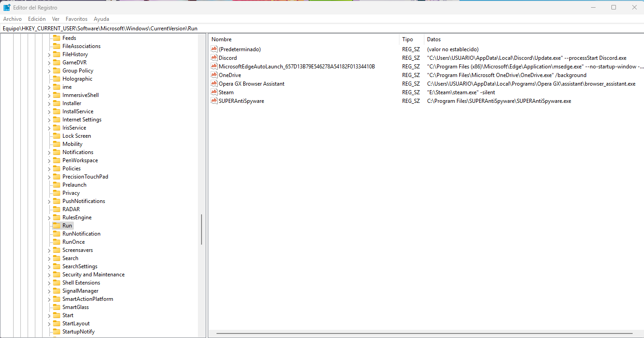The image size is (644, 338).
Task: Expand the Shell Extensions node
Action: (x=49, y=282)
